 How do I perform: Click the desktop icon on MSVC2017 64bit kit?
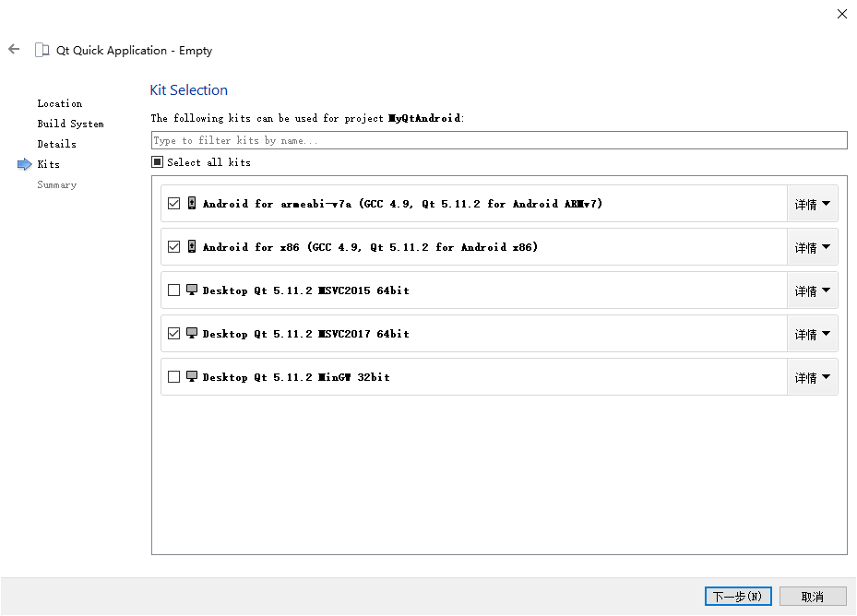(x=191, y=333)
